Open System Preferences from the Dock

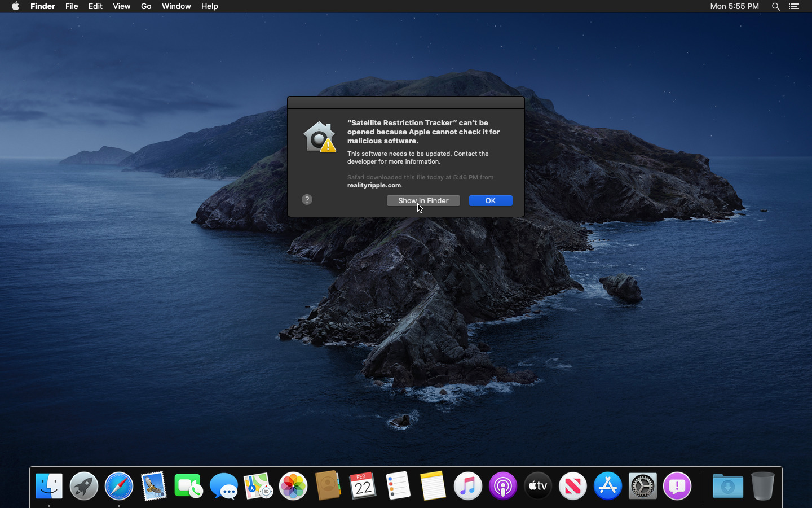(642, 485)
